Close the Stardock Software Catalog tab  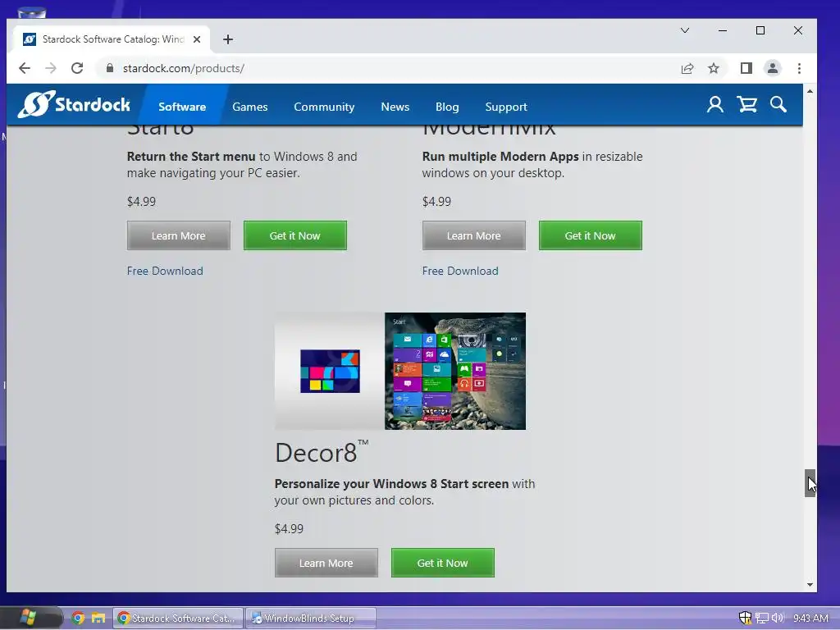[x=197, y=39]
